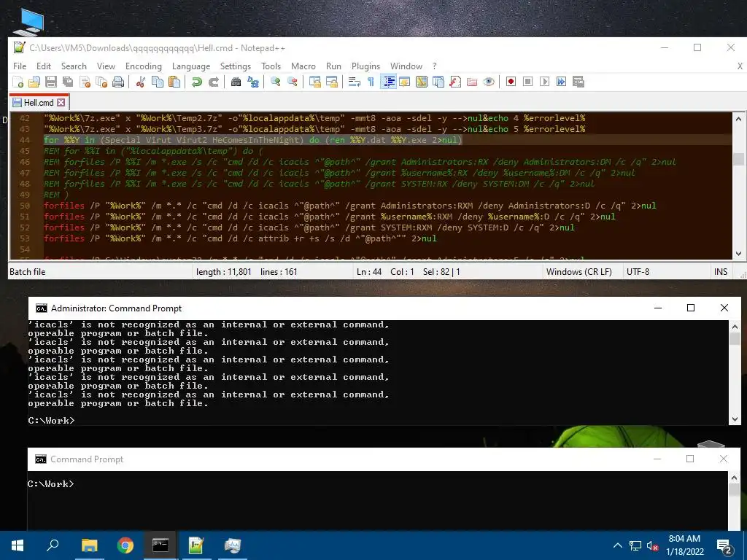This screenshot has height=560, width=747.
Task: Cut the selection with the scissors icon
Action: point(140,82)
